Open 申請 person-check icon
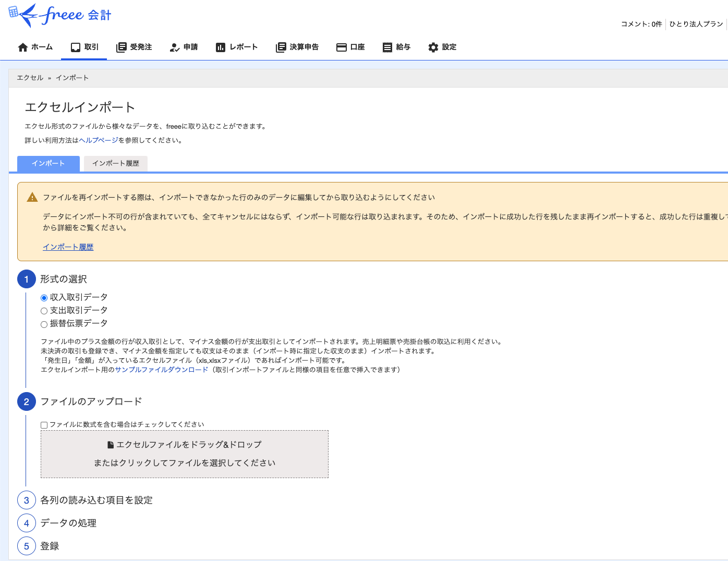The width and height of the screenshot is (728, 561). [175, 47]
